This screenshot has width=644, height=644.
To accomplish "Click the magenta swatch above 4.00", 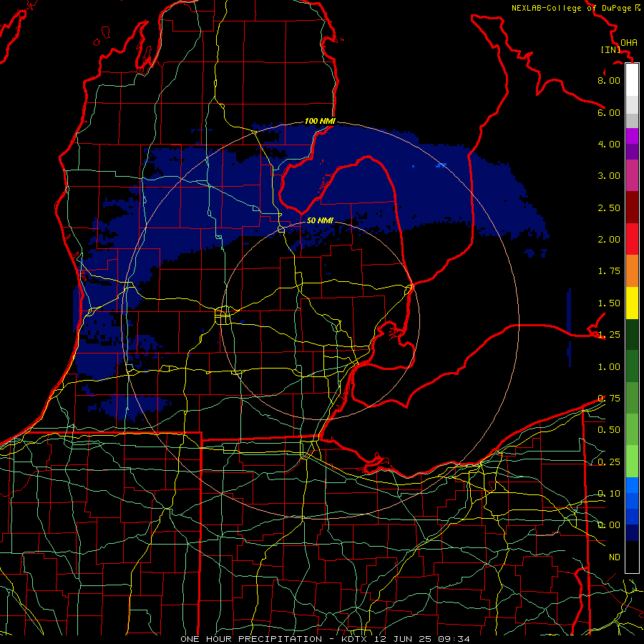I will pos(632,136).
